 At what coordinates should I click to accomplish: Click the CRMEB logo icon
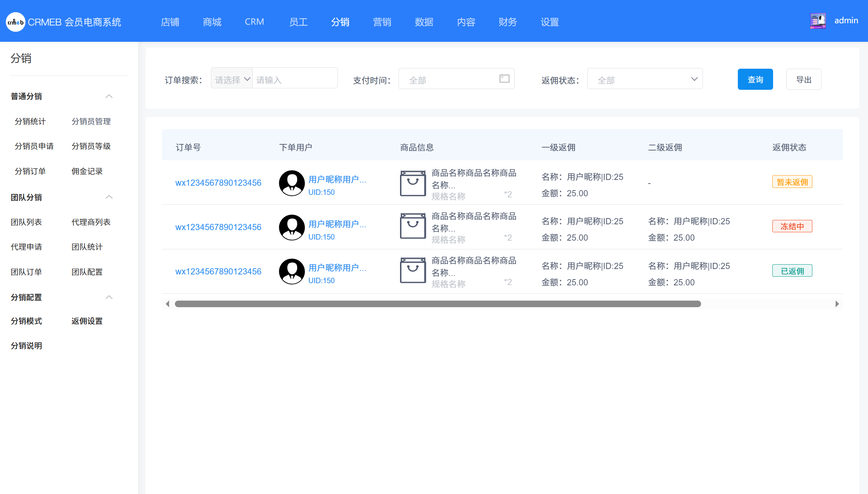coord(15,22)
